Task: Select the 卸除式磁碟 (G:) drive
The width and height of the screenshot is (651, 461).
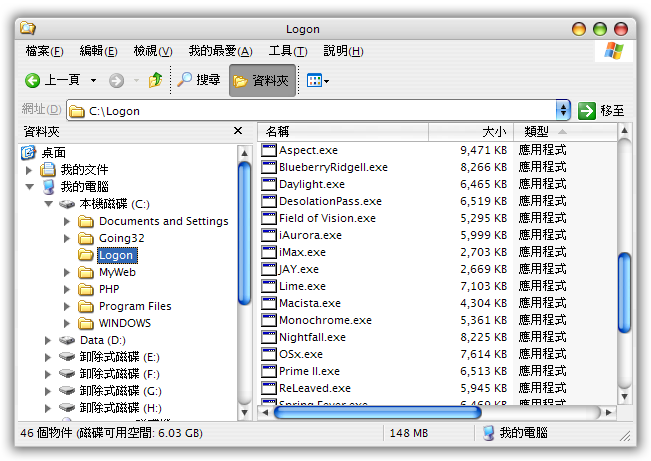Action: coord(120,391)
